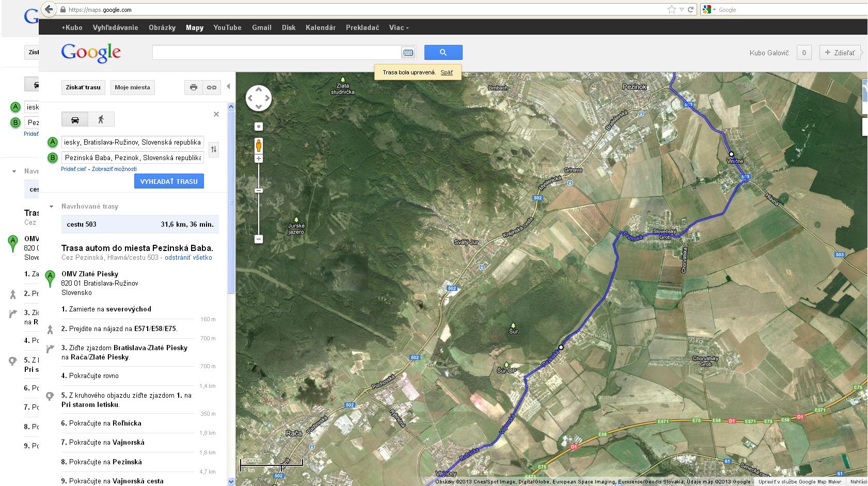Click the chain link share icon

(x=212, y=87)
